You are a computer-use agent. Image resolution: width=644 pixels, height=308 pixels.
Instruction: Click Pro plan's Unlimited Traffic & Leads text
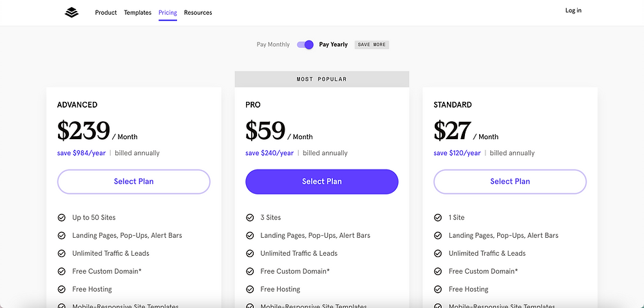[x=299, y=253]
